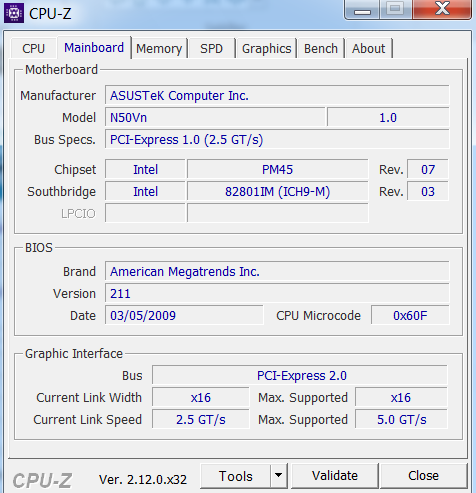Viewport: 476px width, 493px height.
Task: Click the CPU Microcode value 0x60F
Action: [410, 315]
